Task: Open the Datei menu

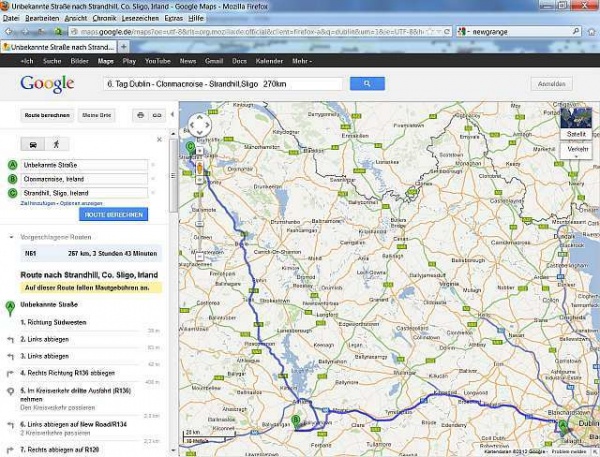Action: 11,18
